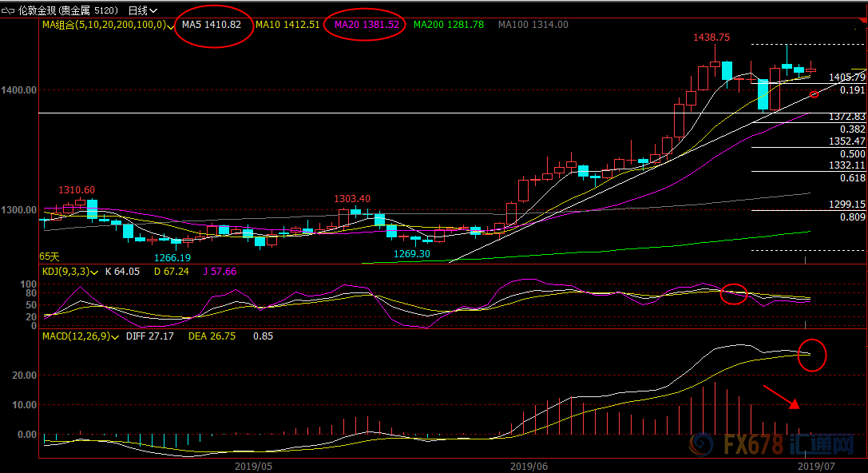Click the red triangle corner marker at chart top-right
The image size is (868, 473).
863,21
